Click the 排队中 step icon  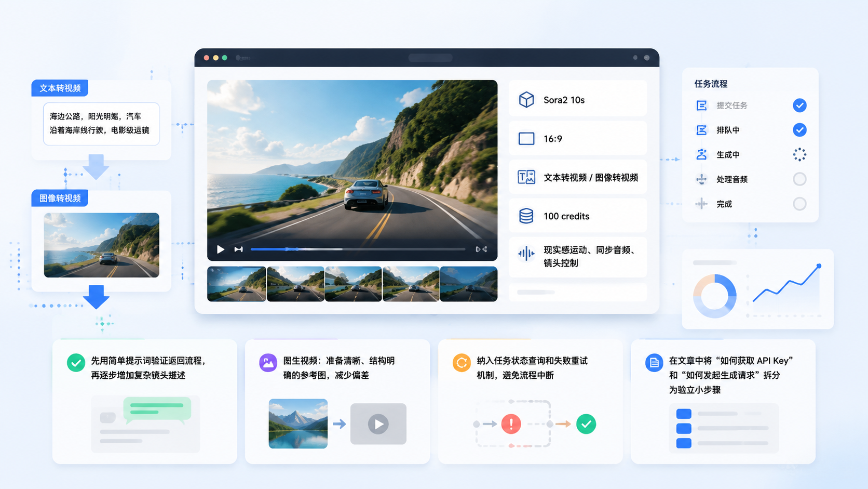(701, 130)
